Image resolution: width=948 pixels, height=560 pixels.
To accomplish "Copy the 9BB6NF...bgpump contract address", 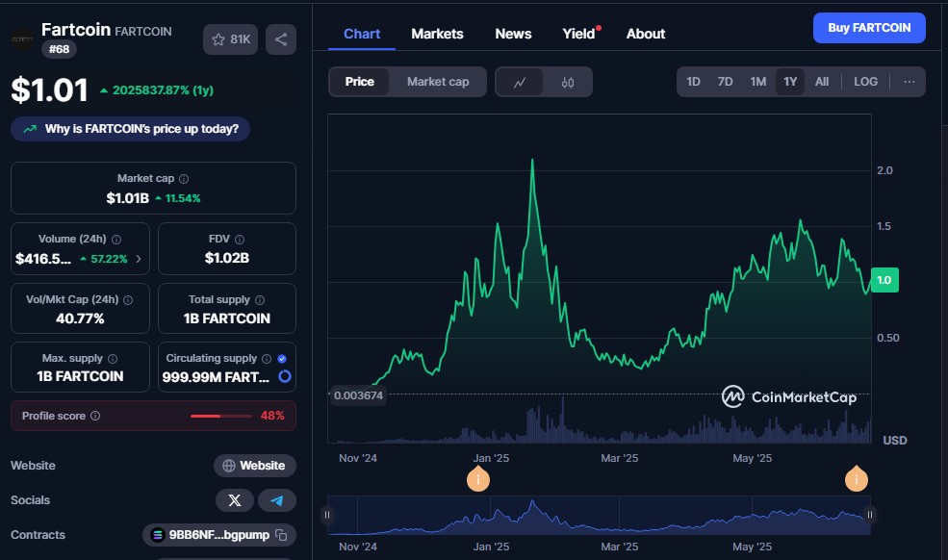I will (281, 535).
